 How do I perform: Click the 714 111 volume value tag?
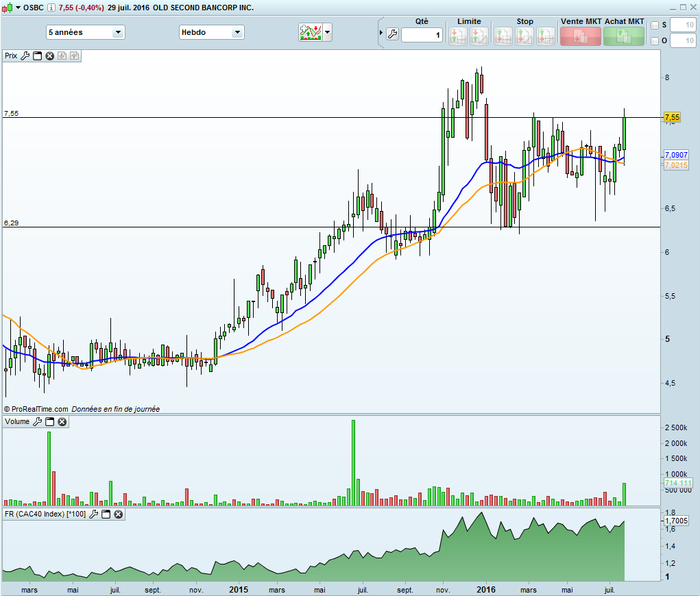point(677,483)
